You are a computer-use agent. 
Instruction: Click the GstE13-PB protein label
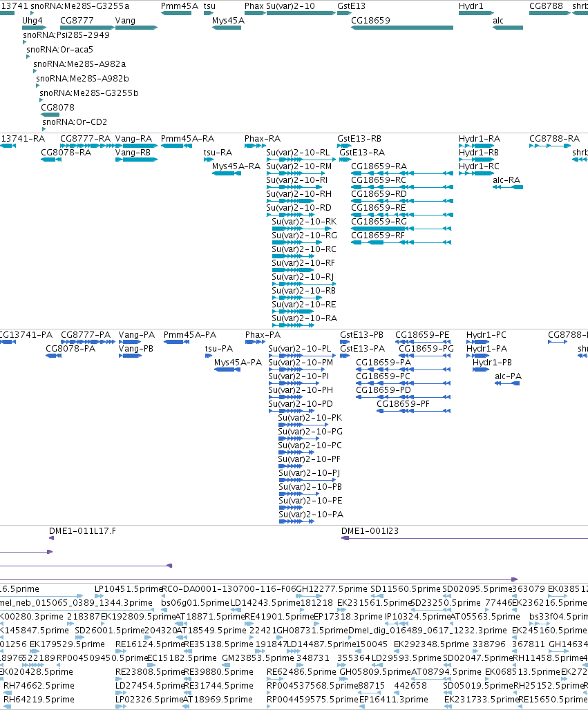tap(361, 334)
